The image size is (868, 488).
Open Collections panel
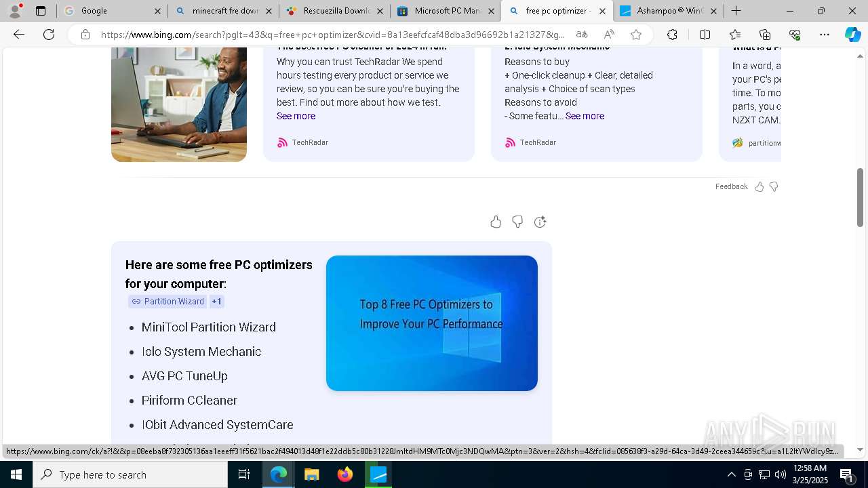click(765, 35)
